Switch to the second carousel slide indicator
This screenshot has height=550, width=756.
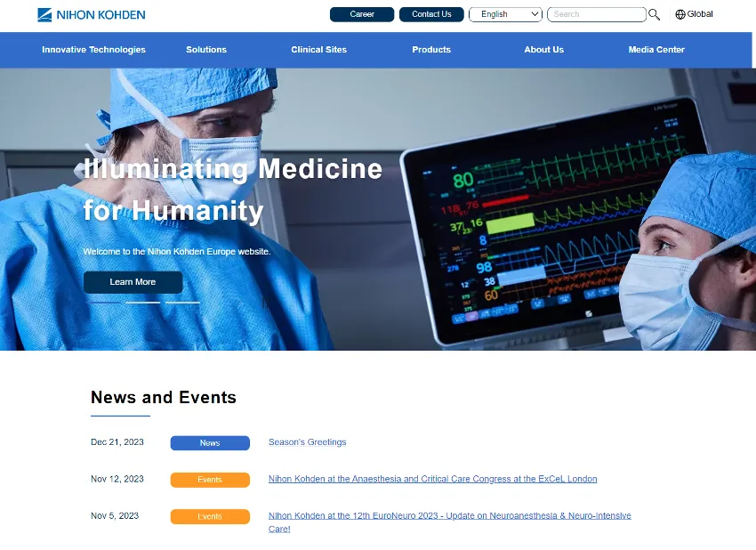coord(142,303)
